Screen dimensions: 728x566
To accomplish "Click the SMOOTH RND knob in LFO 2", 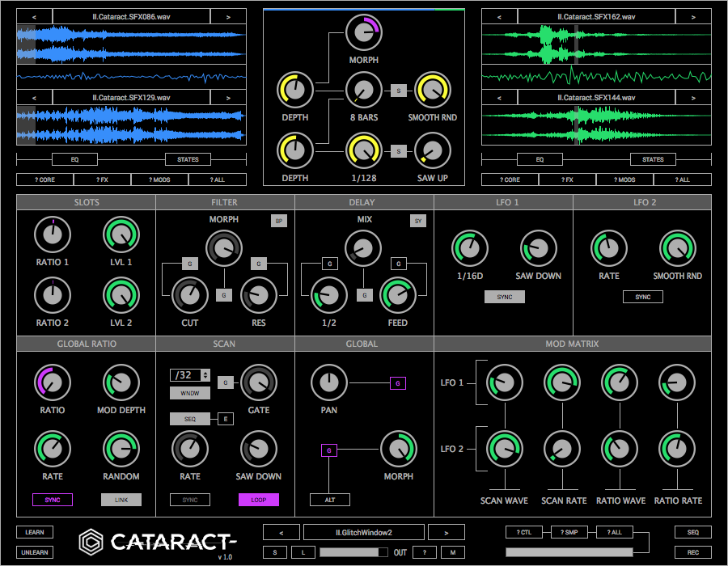I will 677,248.
